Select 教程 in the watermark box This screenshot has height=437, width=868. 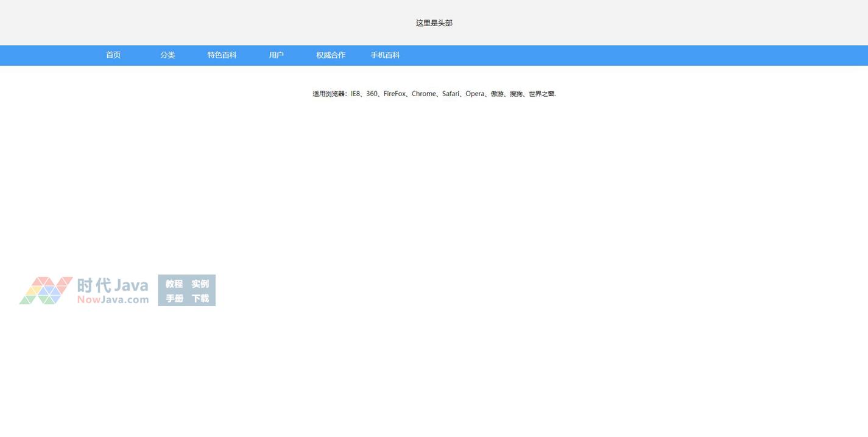(174, 284)
